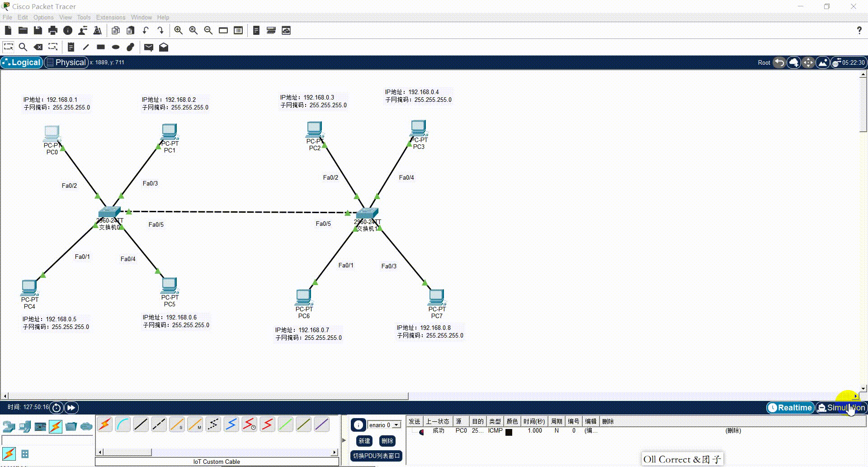Click the scenario information i button

coord(358,425)
